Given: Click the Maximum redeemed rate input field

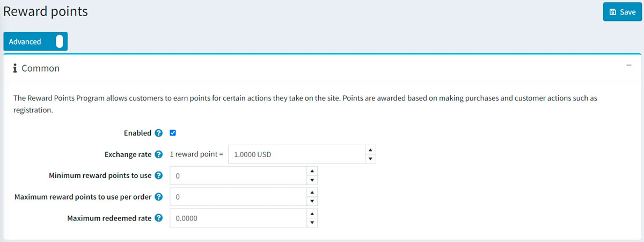Looking at the screenshot, I should pyautogui.click(x=237, y=218).
